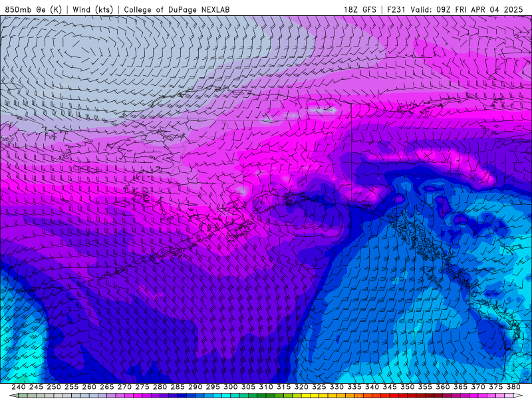The image size is (532, 399).
Task: Click the 240 color scale label
Action: point(19,387)
